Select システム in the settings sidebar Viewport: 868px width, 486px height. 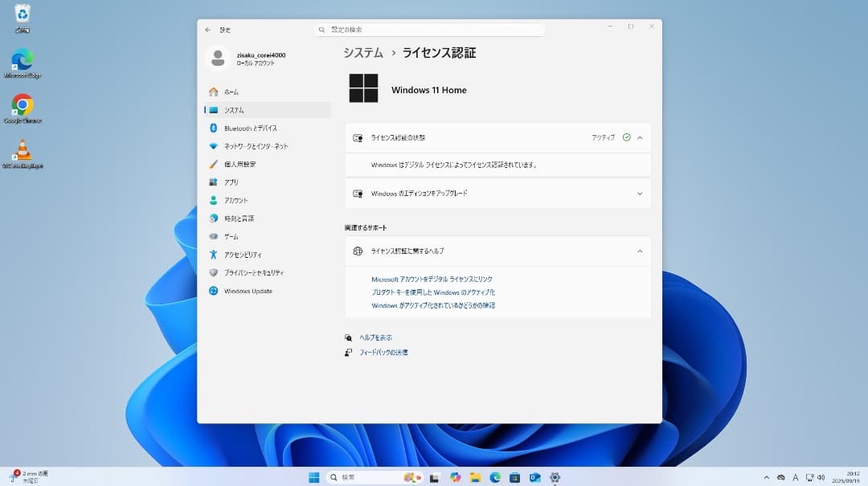[x=268, y=110]
